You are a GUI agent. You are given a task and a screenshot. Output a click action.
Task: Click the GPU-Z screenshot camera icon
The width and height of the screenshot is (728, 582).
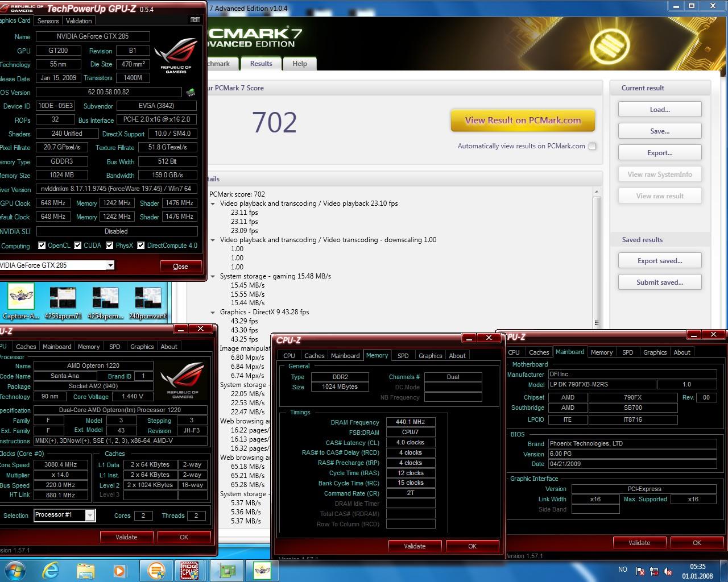pyautogui.click(x=195, y=20)
